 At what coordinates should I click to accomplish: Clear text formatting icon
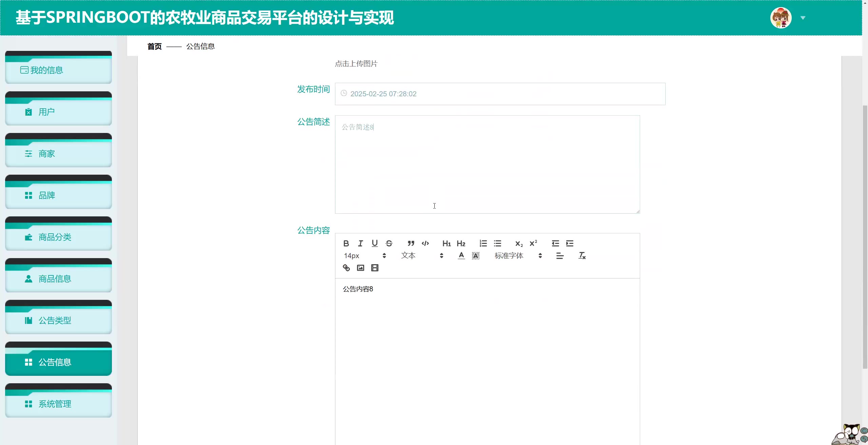[x=582, y=256]
